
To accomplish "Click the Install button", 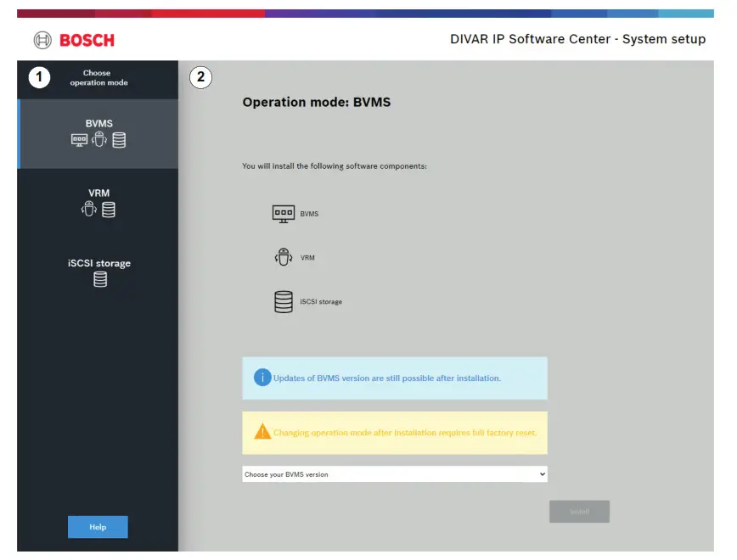I will 579,511.
